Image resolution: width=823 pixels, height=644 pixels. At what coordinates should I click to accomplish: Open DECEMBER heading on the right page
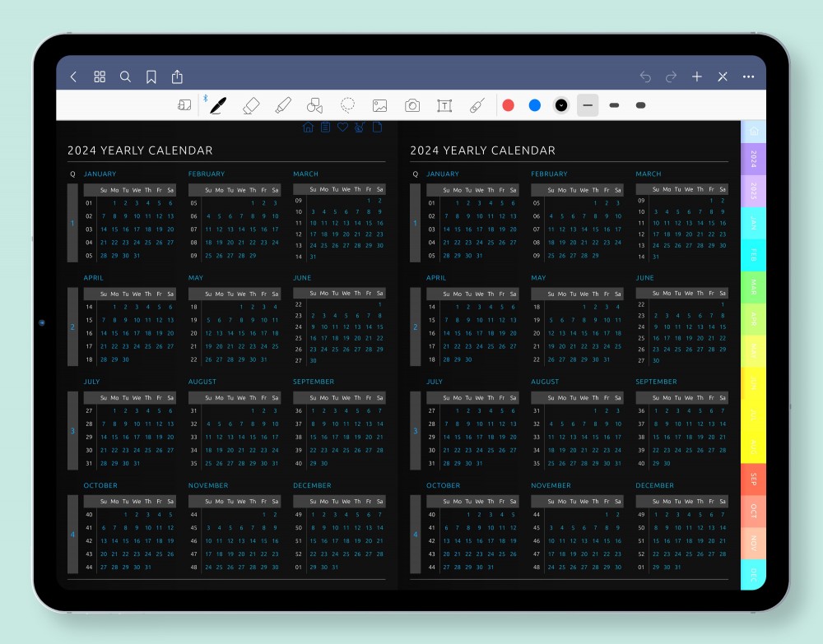coord(654,485)
